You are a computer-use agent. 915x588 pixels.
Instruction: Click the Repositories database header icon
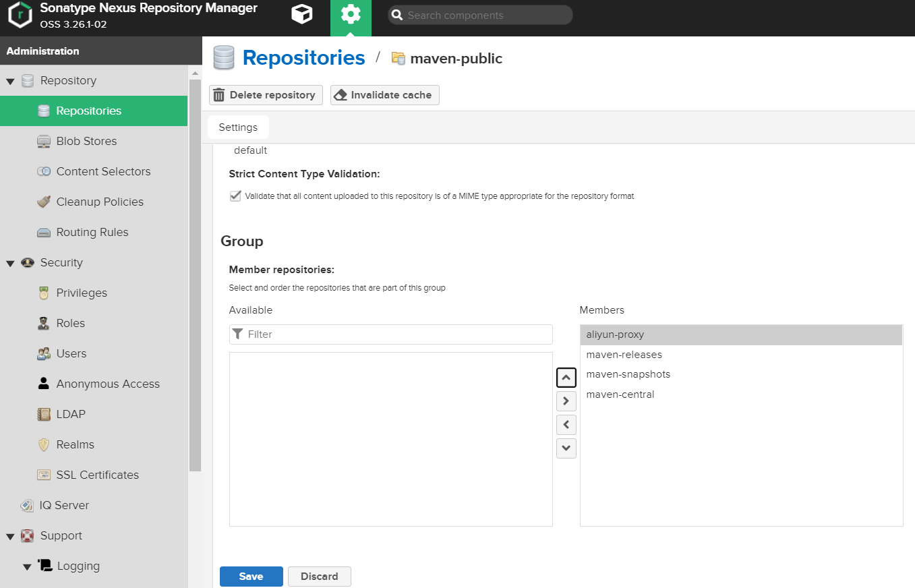pos(224,58)
